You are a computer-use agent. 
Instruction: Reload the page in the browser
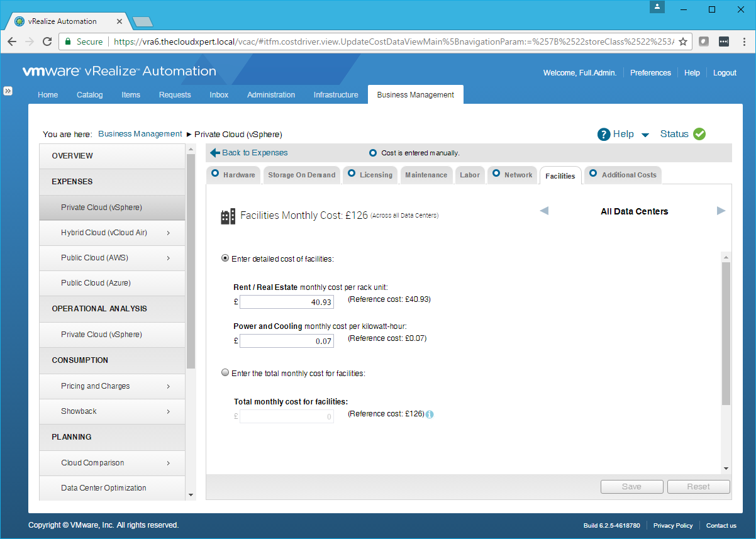pyautogui.click(x=47, y=42)
